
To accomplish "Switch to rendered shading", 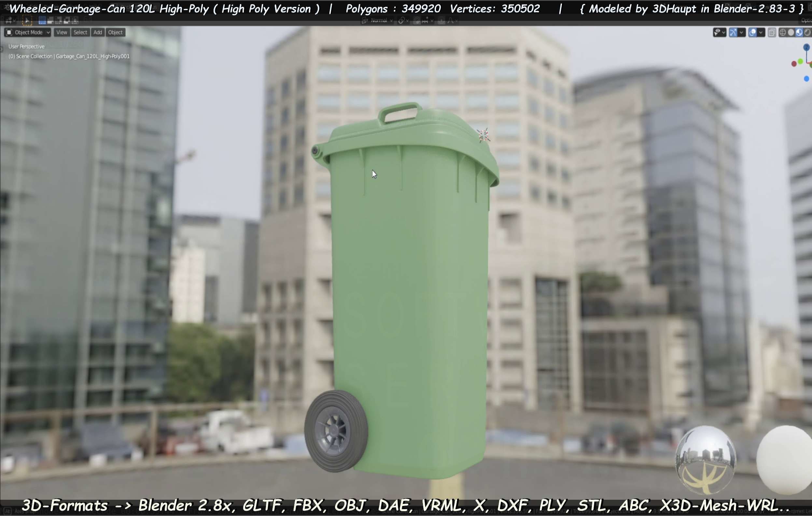I will [807, 33].
